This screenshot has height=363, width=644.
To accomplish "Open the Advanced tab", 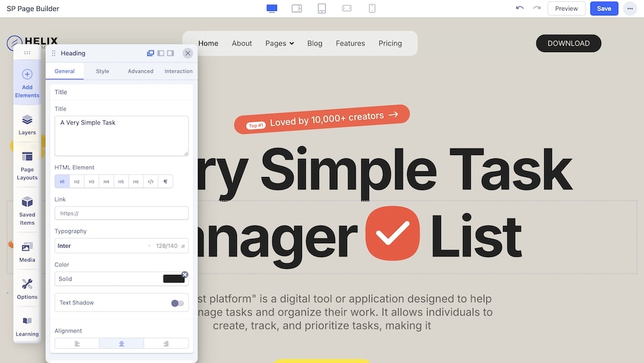I will click(140, 71).
